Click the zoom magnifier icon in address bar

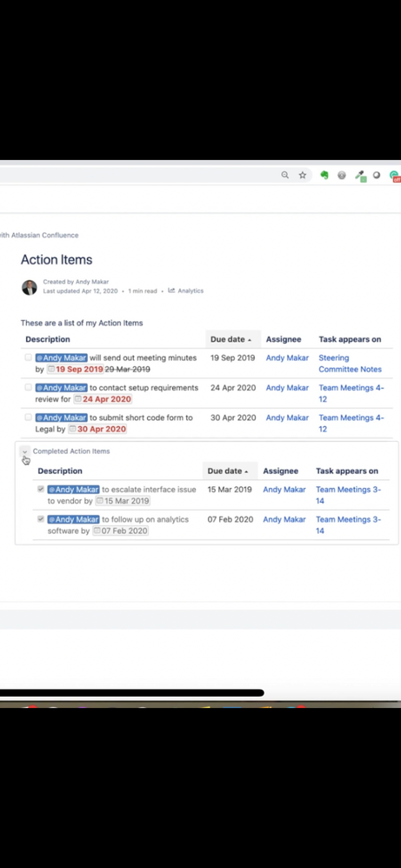pyautogui.click(x=284, y=176)
